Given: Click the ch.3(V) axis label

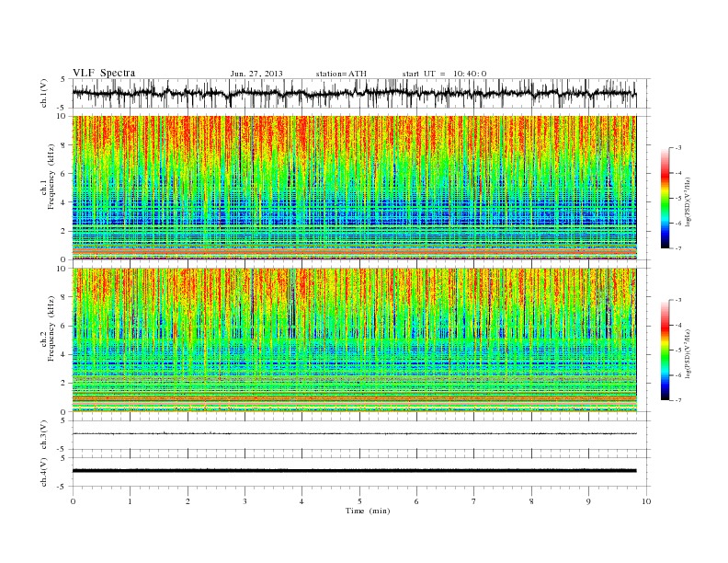Looking at the screenshot, I should pyautogui.click(x=44, y=435).
